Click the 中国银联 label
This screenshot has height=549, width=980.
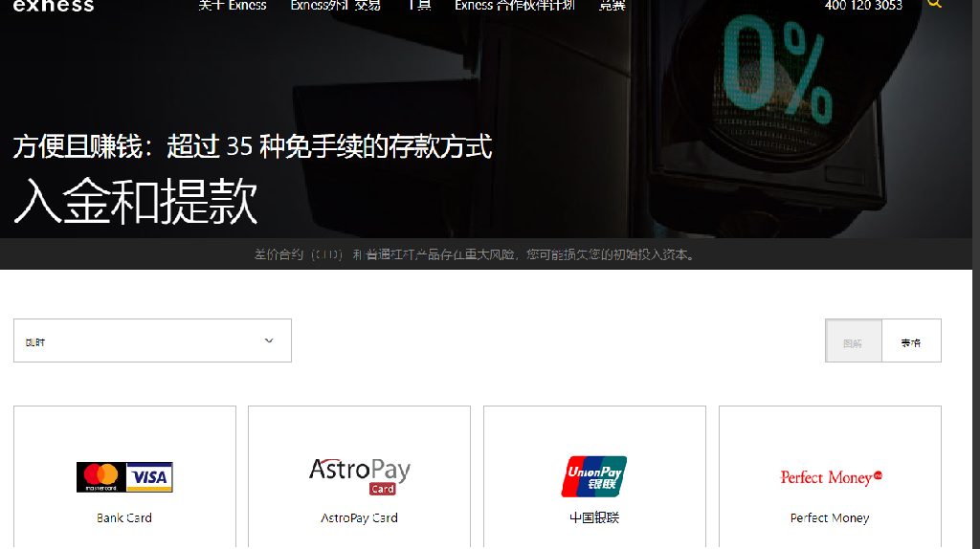tap(594, 517)
